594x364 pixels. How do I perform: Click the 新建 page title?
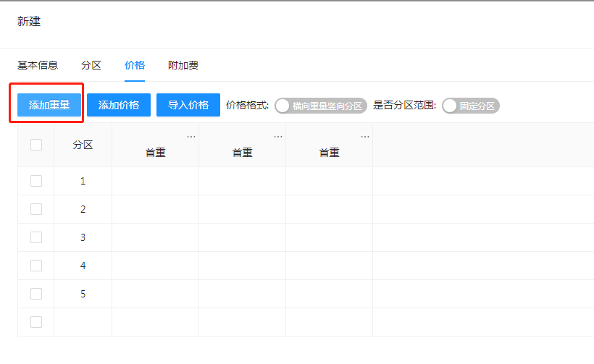(29, 22)
